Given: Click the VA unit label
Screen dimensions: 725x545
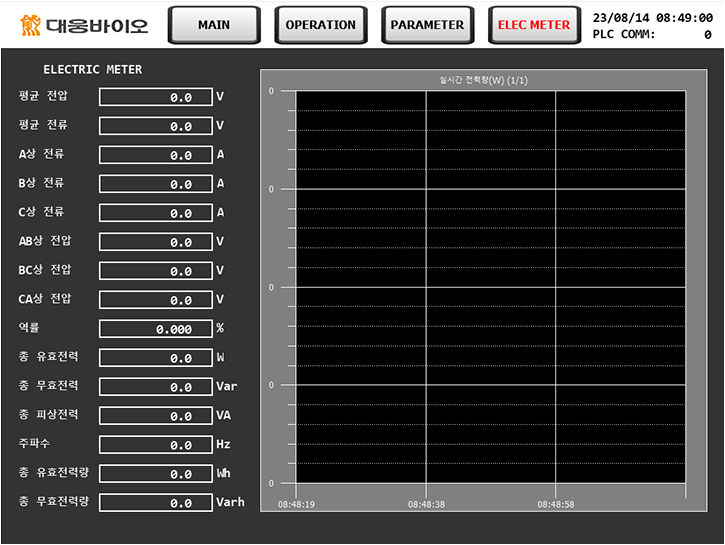Looking at the screenshot, I should [223, 415].
